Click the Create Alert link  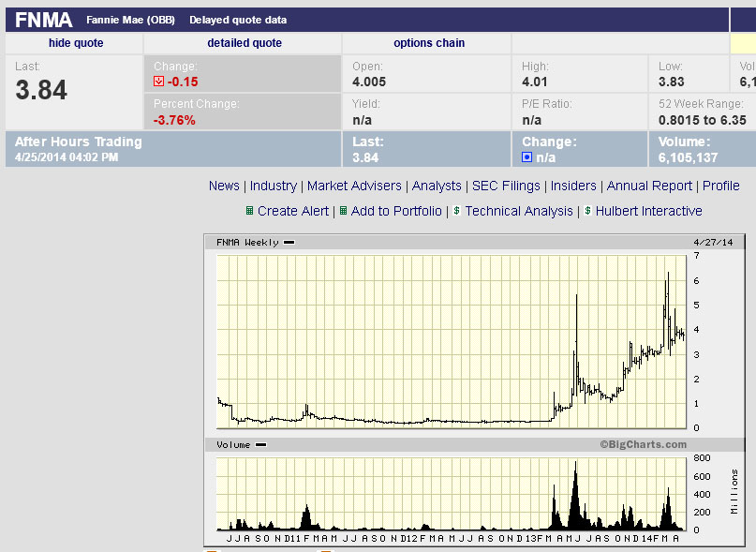click(x=293, y=211)
